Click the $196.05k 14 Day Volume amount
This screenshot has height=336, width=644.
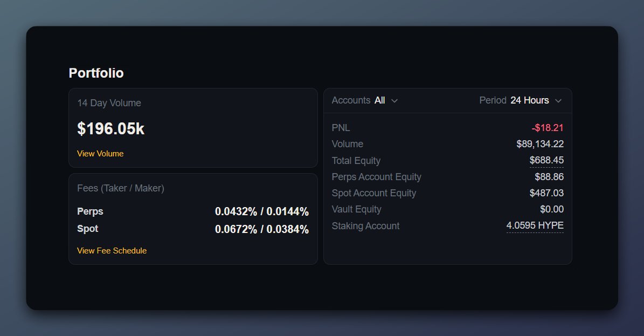pyautogui.click(x=111, y=129)
